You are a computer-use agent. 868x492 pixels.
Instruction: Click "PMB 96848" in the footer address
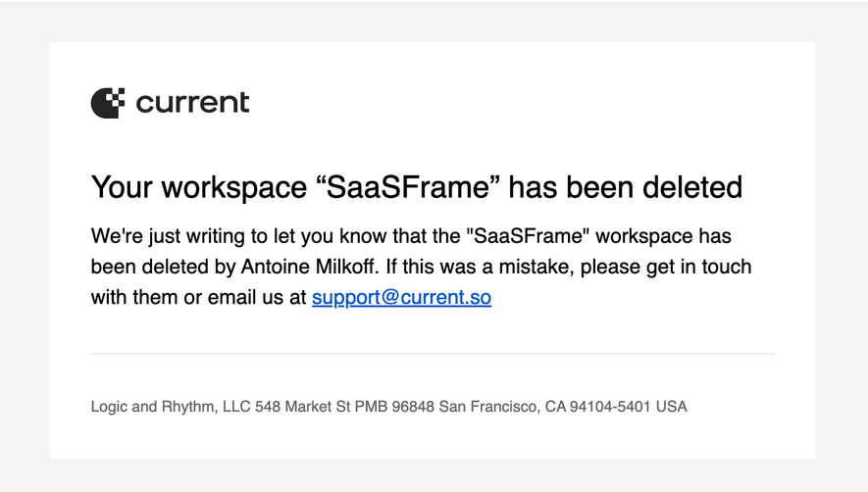(394, 407)
